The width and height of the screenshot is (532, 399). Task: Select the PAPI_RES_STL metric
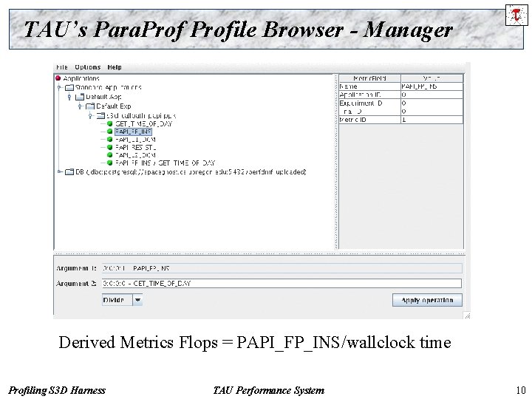tap(135, 147)
